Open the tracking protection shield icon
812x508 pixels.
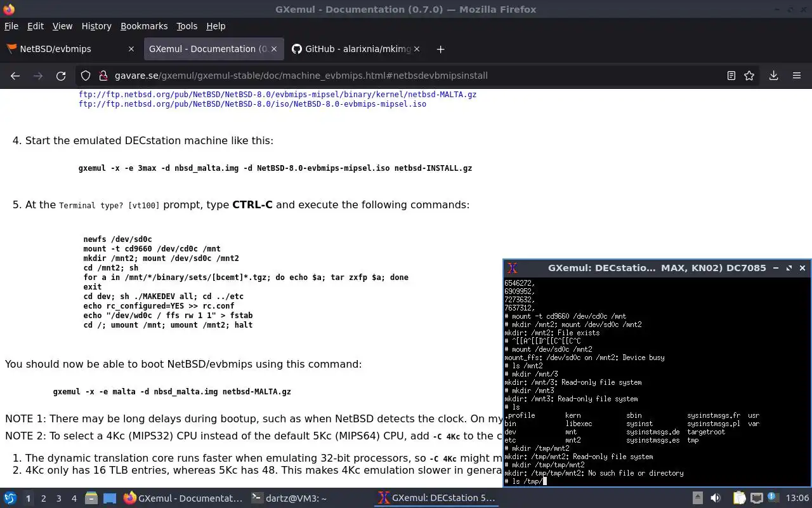click(86, 76)
